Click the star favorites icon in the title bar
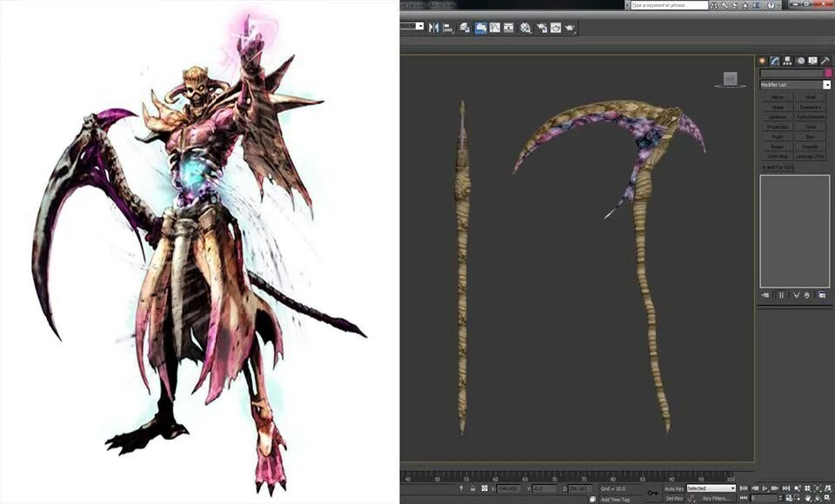835x504 pixels. 745,5
